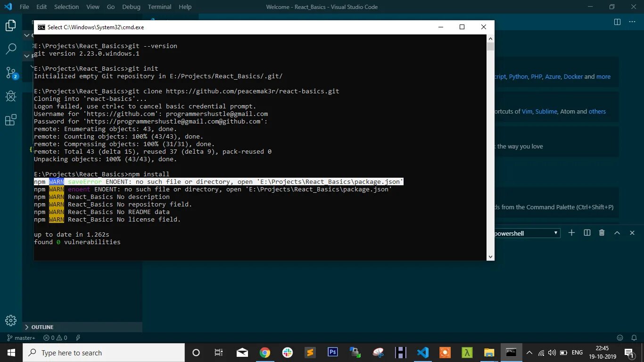Open the Terminal menu

tap(159, 7)
